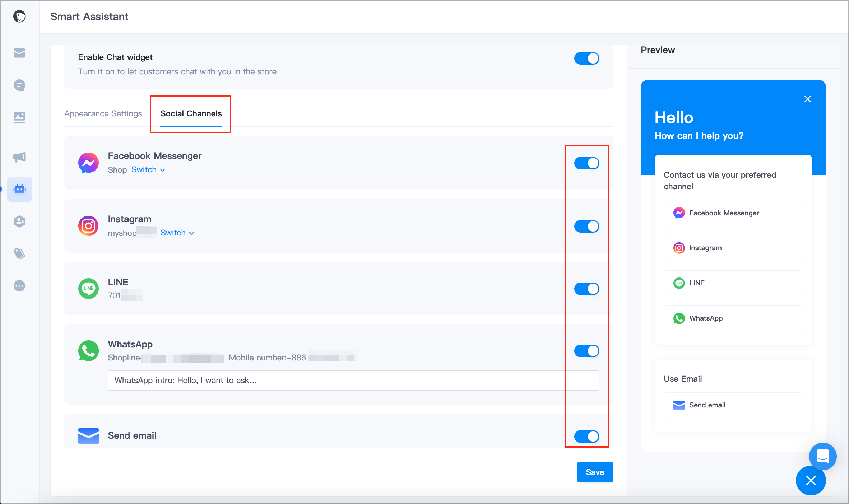Open the media library sidebar icon
Image resolution: width=849 pixels, height=504 pixels.
pyautogui.click(x=19, y=117)
